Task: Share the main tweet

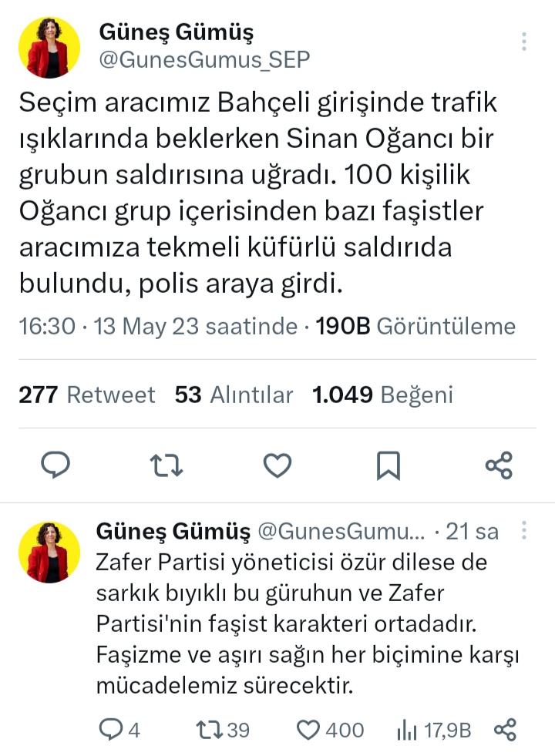Action: click(499, 465)
